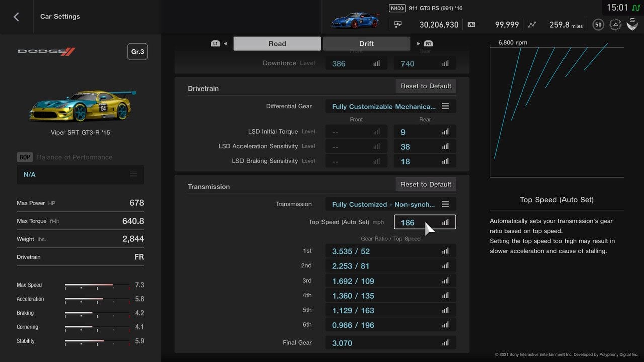Viewport: 644px width, 362px height.
Task: Click disabled front LSD Acceleration Sensitivity field
Action: pyautogui.click(x=356, y=147)
